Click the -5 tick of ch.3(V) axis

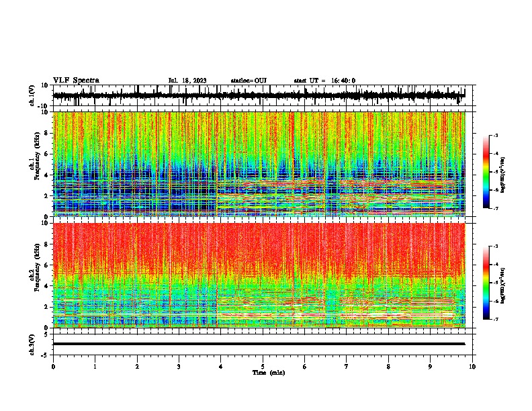45,355
